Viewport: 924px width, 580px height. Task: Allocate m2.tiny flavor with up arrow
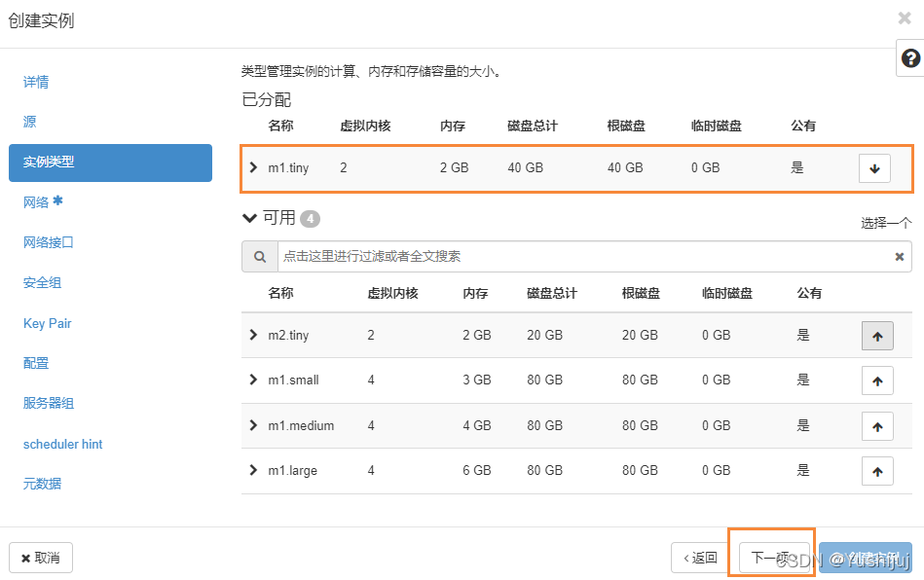877,336
